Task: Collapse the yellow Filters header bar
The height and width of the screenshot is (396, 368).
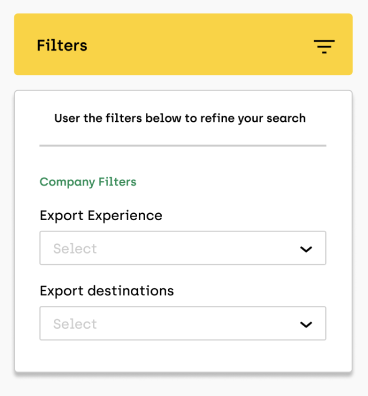Action: 183,44
